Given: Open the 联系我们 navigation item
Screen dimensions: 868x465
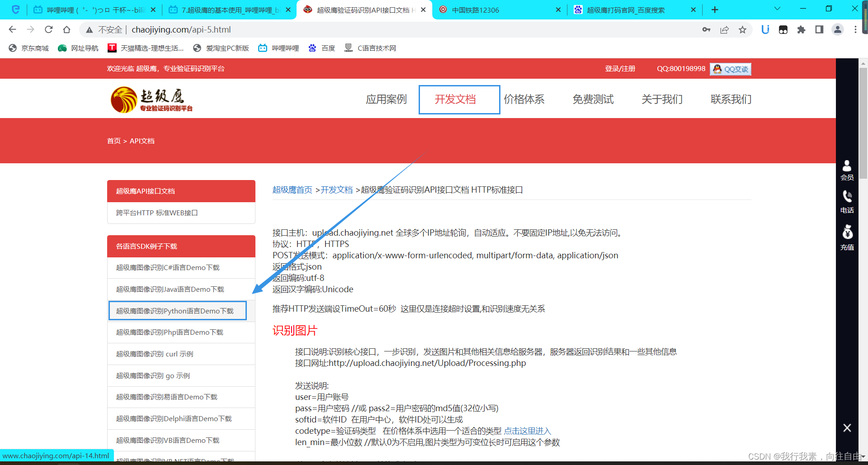Looking at the screenshot, I should 731,100.
